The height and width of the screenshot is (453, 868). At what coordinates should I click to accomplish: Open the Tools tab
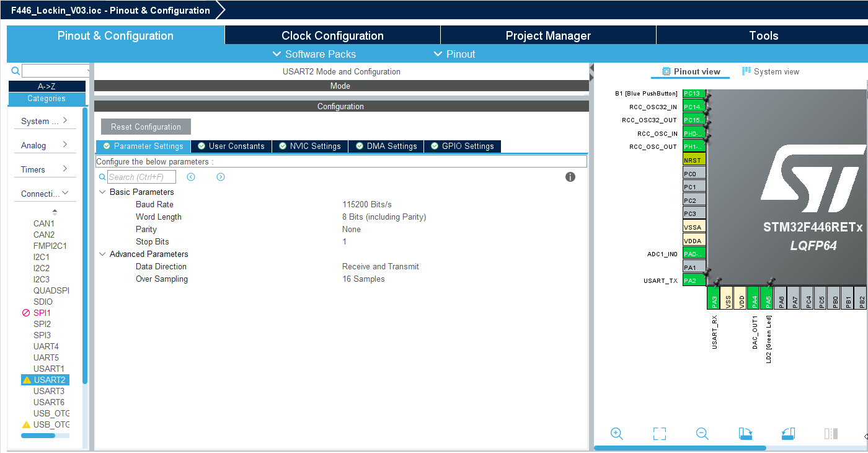pos(763,35)
